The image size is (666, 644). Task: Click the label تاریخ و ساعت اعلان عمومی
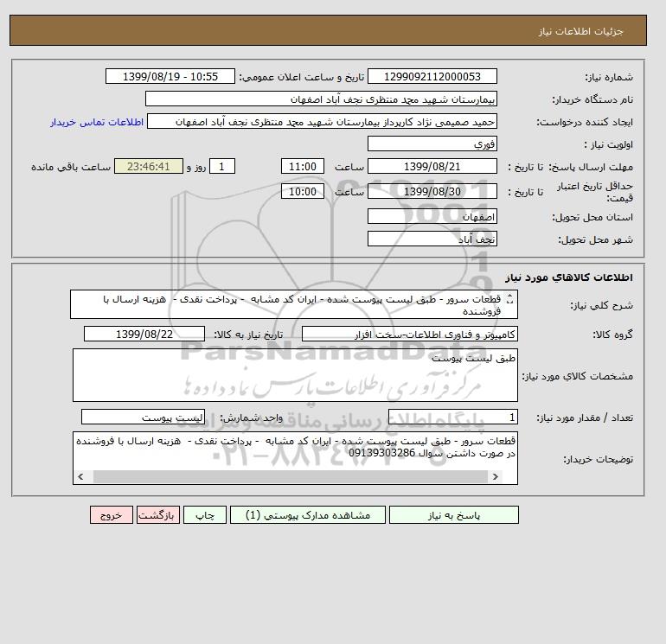pos(302,77)
